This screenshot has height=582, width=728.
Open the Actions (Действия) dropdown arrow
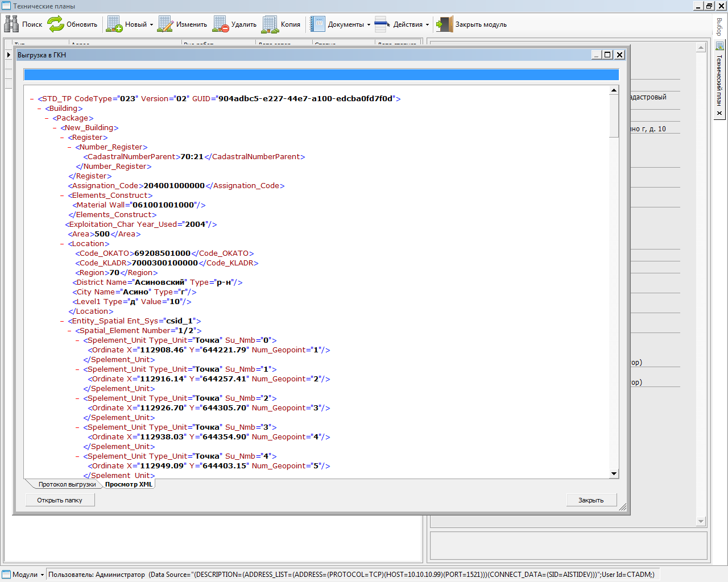click(427, 24)
